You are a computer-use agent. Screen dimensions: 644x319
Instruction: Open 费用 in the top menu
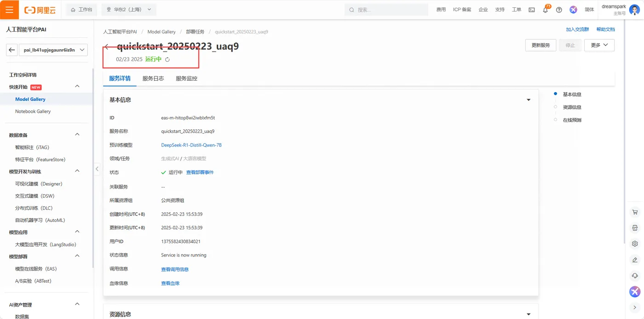[x=441, y=10]
